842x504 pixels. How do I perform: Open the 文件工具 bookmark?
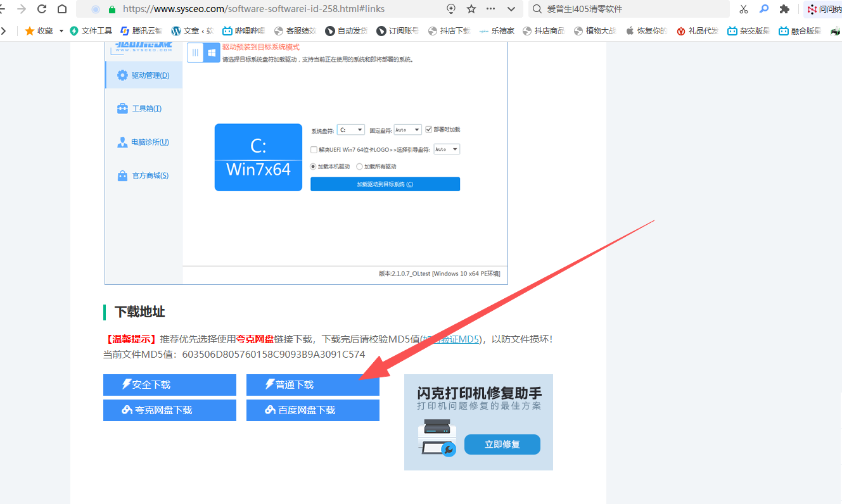[x=91, y=30]
